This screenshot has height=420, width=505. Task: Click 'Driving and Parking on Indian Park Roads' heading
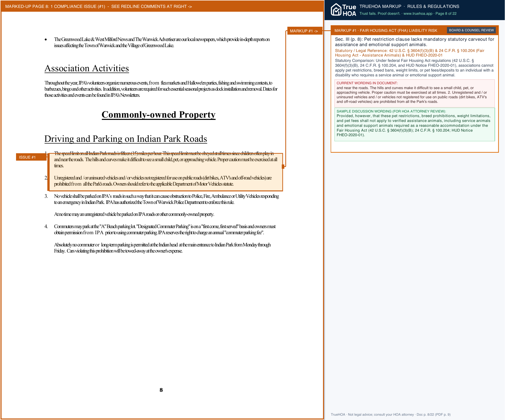(126, 139)
